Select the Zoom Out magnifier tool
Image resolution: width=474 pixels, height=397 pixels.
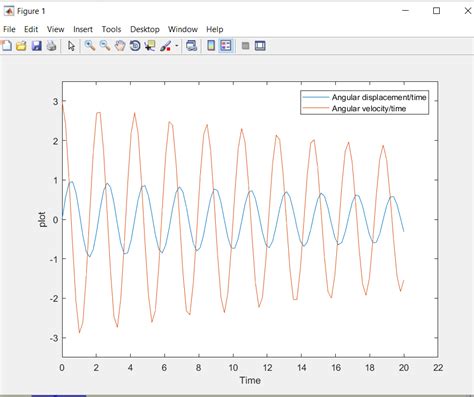tap(105, 46)
